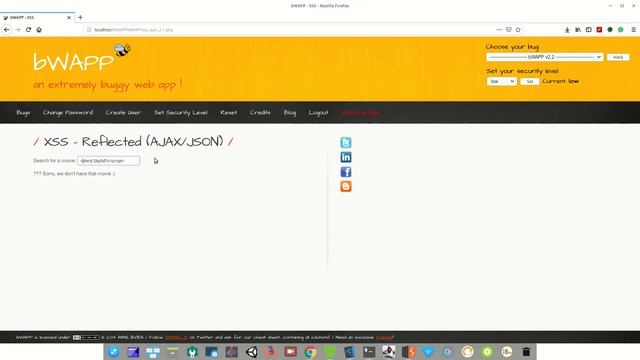The height and width of the screenshot is (360, 640).
Task: Click Logout in the nav bar
Action: pyautogui.click(x=318, y=113)
